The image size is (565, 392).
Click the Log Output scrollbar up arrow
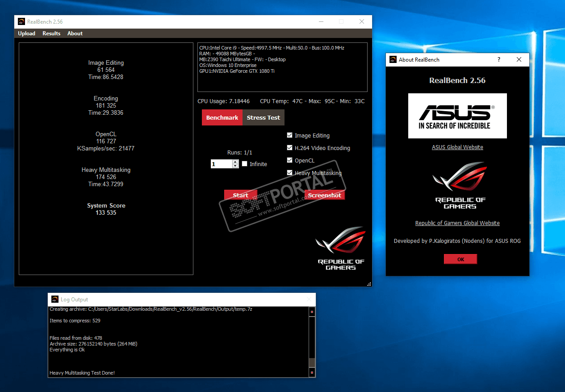(x=312, y=312)
